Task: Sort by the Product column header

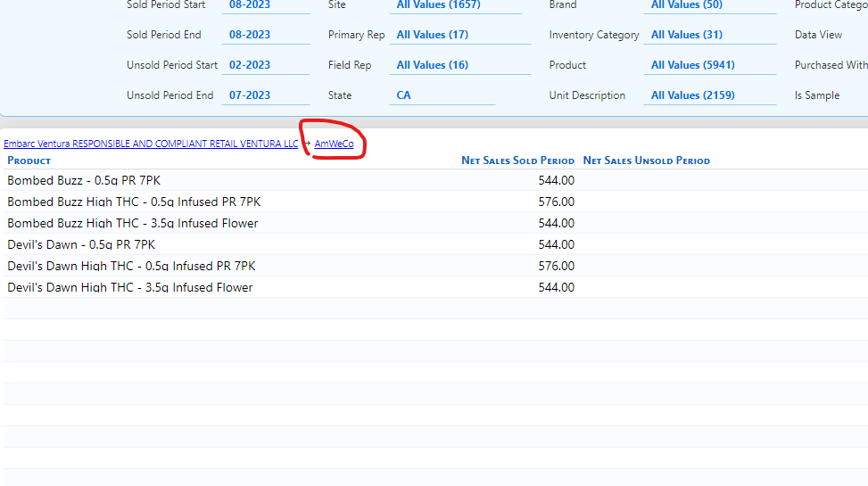Action: pos(29,161)
